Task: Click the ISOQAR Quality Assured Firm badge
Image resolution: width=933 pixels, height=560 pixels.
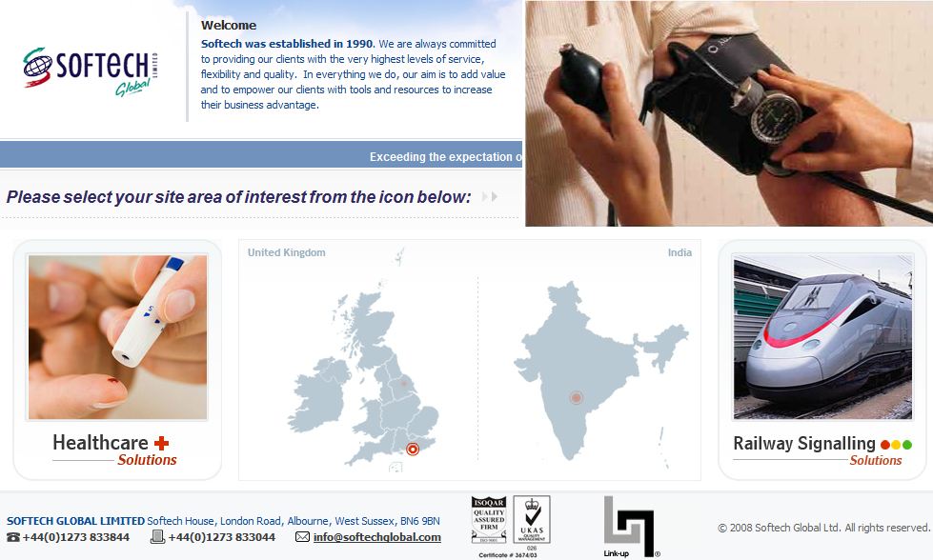Action: pyautogui.click(x=489, y=520)
